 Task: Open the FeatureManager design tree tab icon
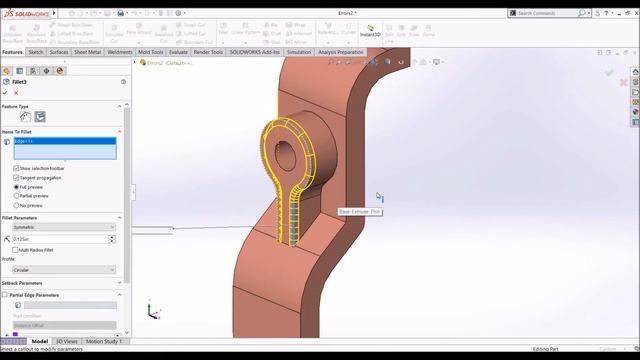pyautogui.click(x=6, y=71)
